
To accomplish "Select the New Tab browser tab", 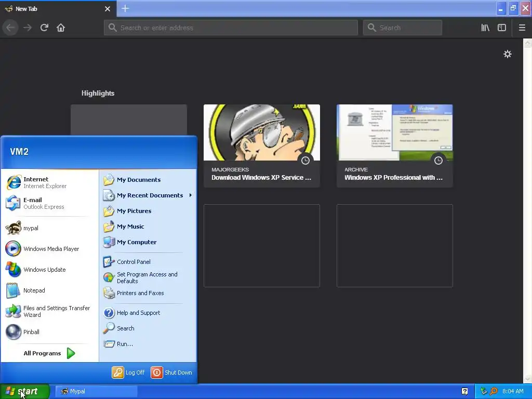I will 58,9.
